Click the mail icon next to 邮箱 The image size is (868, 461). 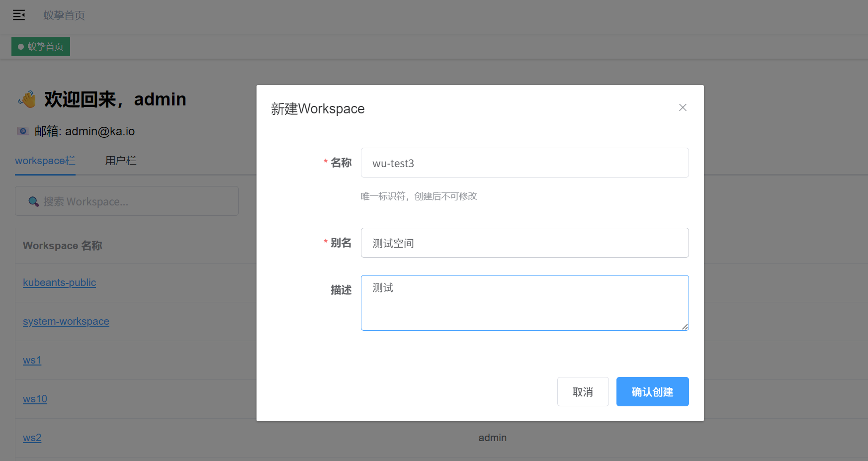click(x=23, y=131)
